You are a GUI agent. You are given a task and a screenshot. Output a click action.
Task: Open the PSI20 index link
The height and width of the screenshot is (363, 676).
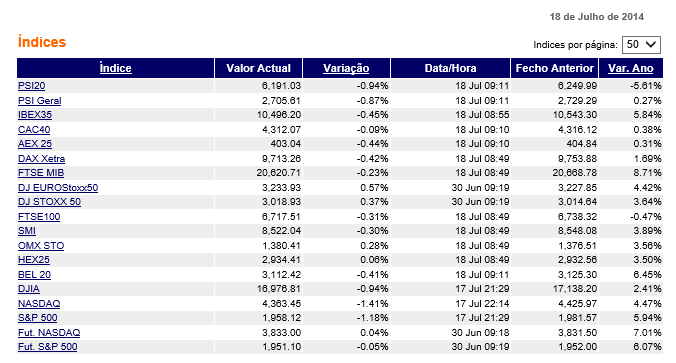[x=31, y=86]
